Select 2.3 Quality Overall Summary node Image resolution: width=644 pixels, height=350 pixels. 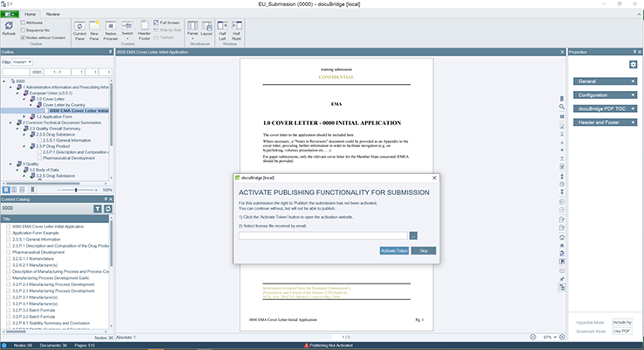click(55, 129)
